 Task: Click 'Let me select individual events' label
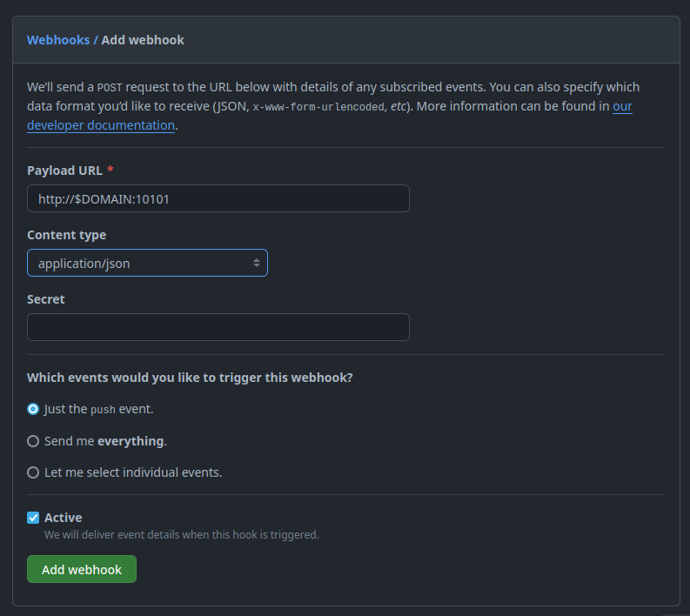(133, 472)
